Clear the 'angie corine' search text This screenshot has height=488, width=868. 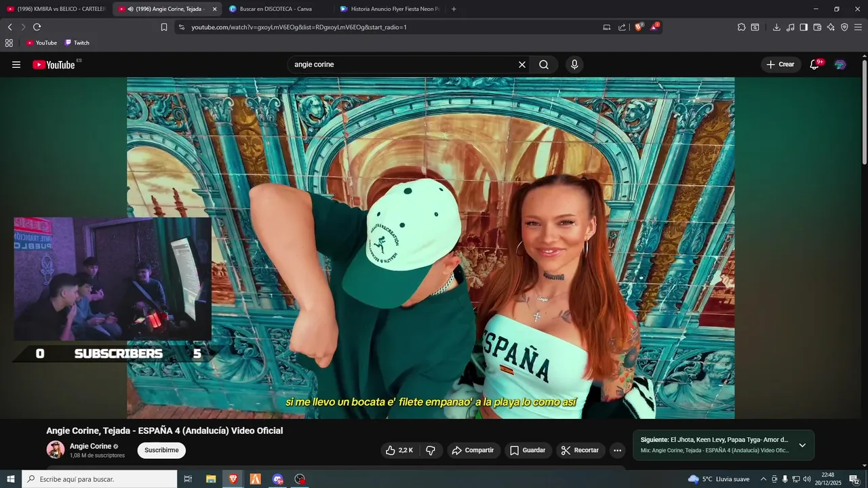[x=522, y=64]
